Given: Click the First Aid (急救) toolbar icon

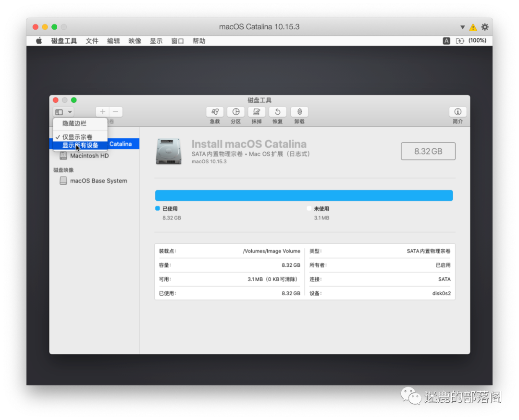Looking at the screenshot, I should (x=215, y=112).
